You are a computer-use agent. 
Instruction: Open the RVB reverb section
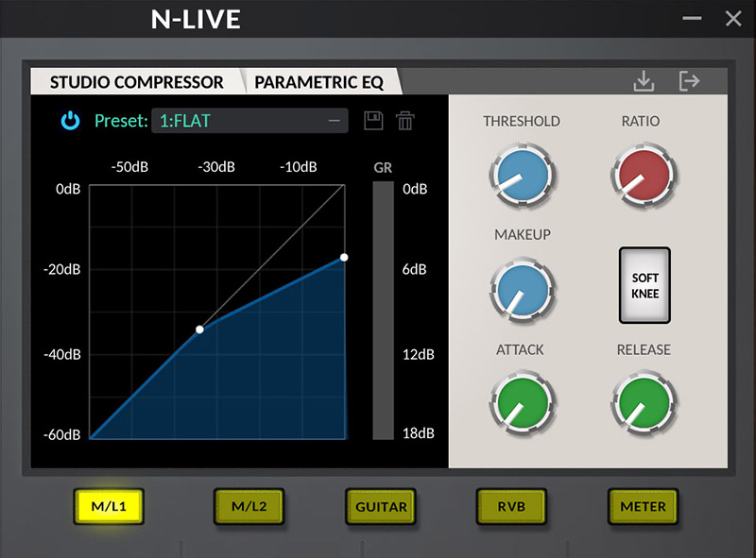click(511, 506)
